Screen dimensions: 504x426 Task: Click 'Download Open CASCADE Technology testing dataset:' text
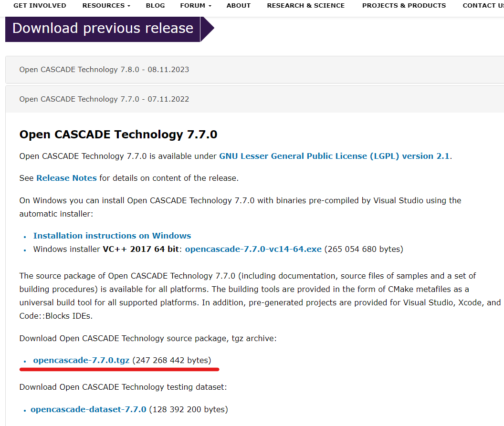point(123,387)
